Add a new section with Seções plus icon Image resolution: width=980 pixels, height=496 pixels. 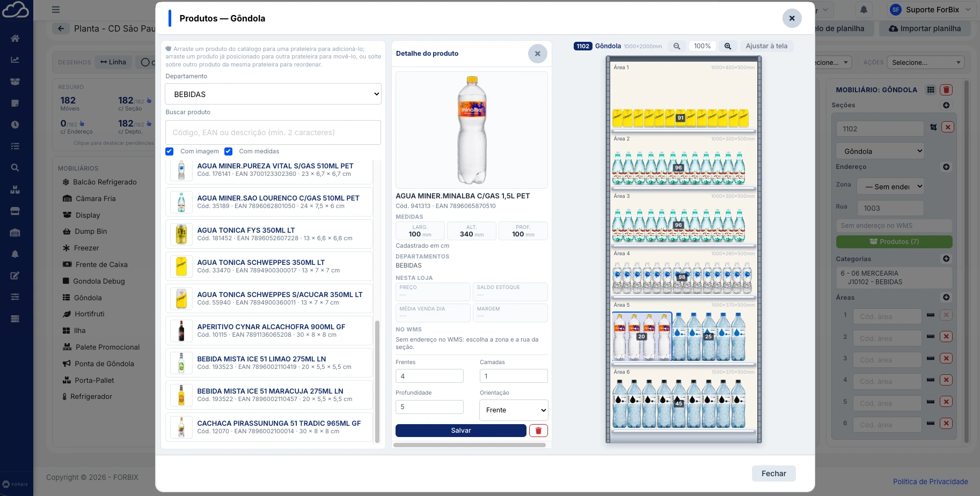click(x=946, y=105)
